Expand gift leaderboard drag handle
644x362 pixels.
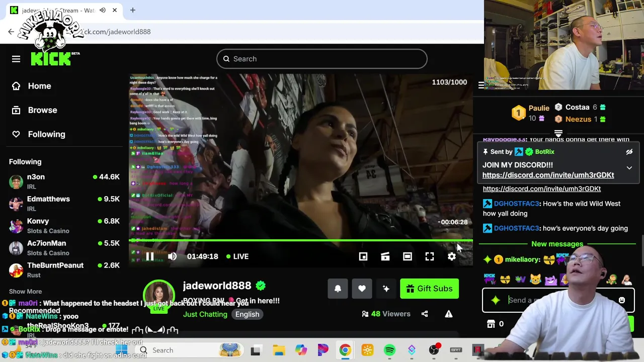[558, 134]
